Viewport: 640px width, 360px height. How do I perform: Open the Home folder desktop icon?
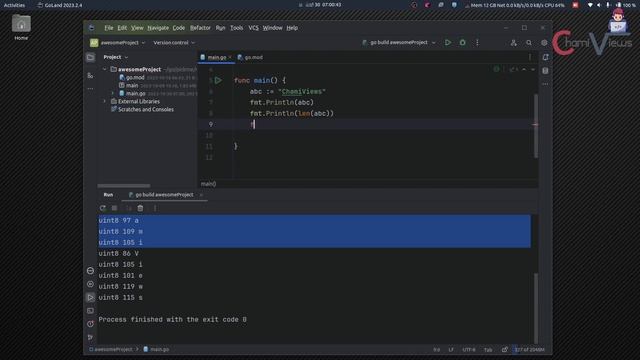pyautogui.click(x=21, y=27)
